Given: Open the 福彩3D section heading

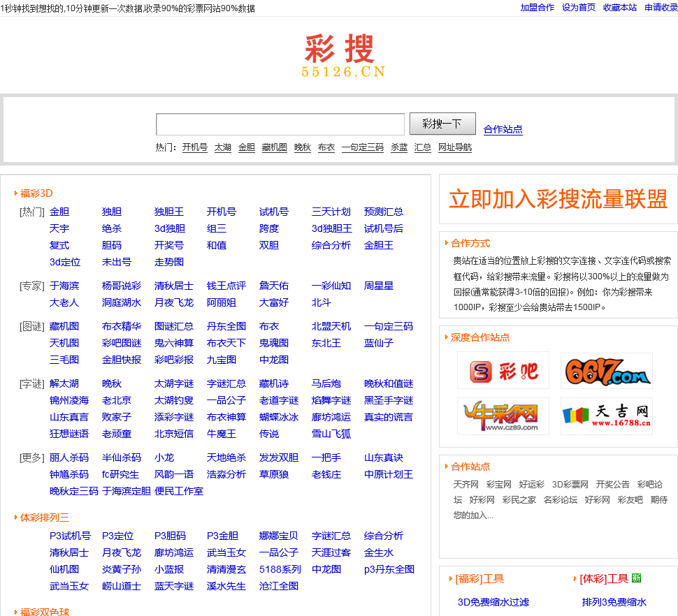Looking at the screenshot, I should (x=36, y=193).
